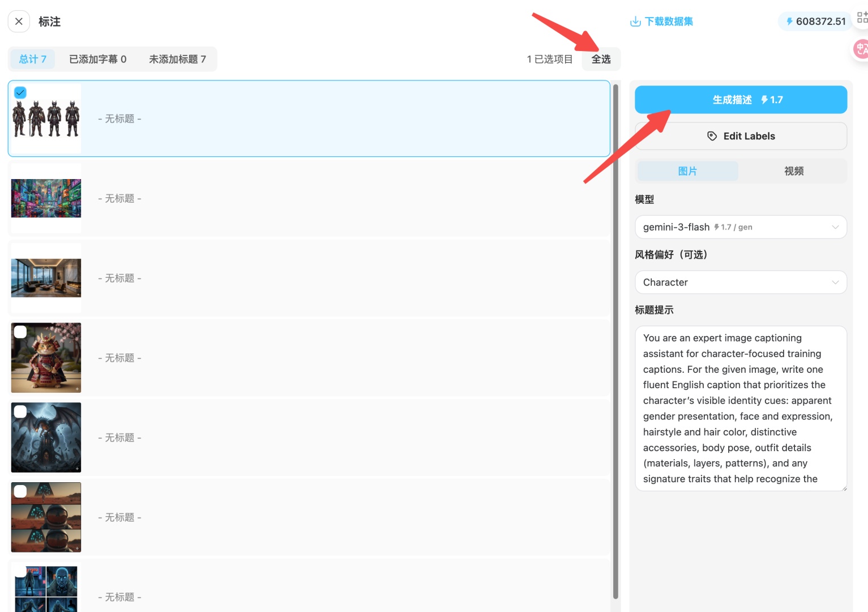
Task: Click the lightning credits balance icon
Action: [x=789, y=22]
